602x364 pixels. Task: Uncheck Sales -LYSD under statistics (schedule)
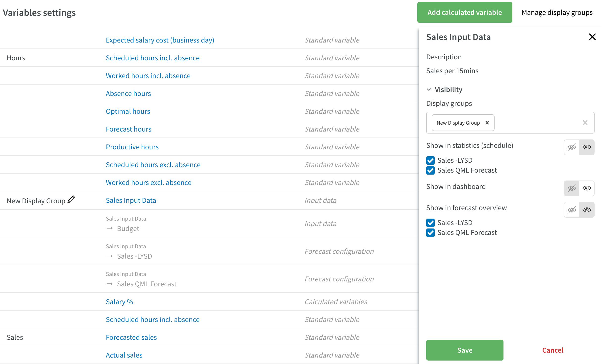(430, 160)
